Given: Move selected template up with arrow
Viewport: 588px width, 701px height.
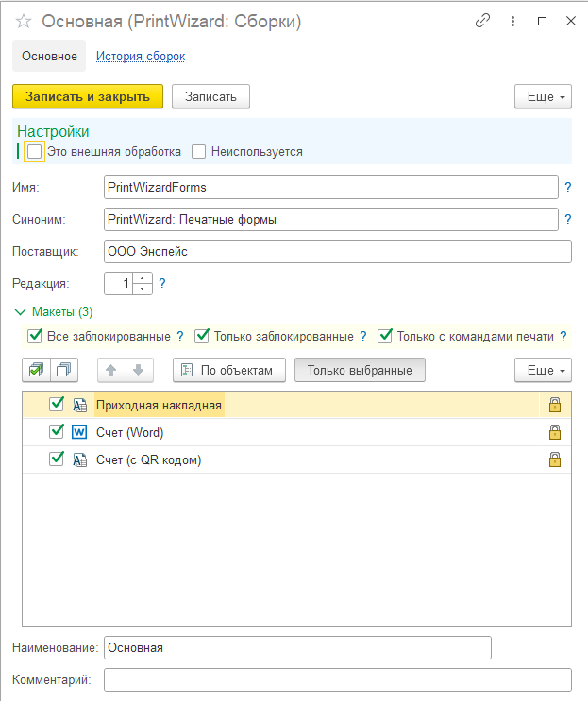Looking at the screenshot, I should coord(111,370).
